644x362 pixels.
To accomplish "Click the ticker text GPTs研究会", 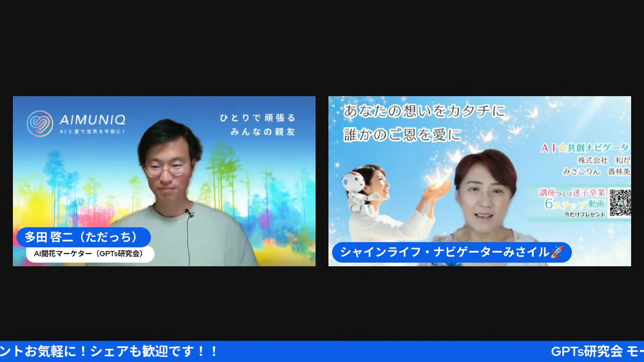I will point(587,351).
